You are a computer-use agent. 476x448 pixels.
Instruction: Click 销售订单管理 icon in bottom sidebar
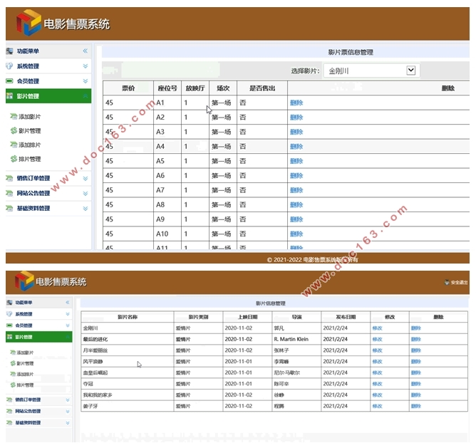[x=10, y=400]
